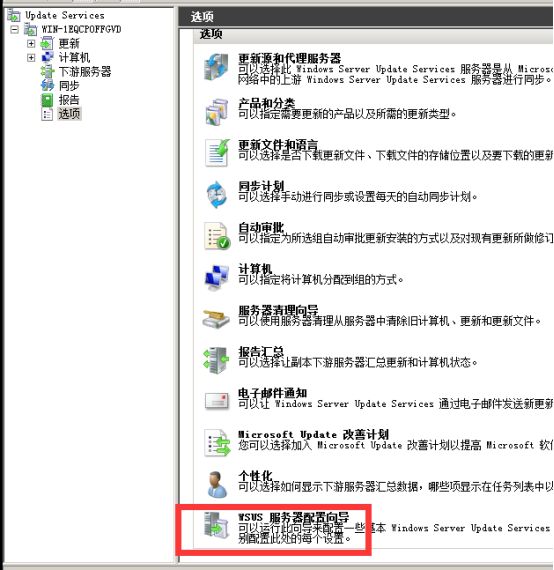Open 同步计划 option
The width and height of the screenshot is (554, 570).
(x=261, y=186)
